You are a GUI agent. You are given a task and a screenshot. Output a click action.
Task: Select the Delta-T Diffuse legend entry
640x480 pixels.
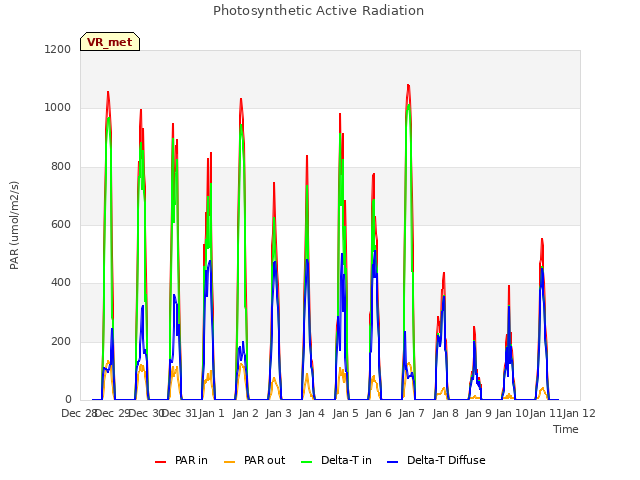click(436, 460)
